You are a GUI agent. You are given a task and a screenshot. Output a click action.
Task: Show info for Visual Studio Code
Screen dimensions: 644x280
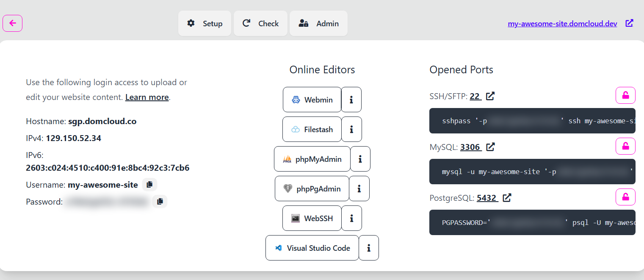point(368,248)
